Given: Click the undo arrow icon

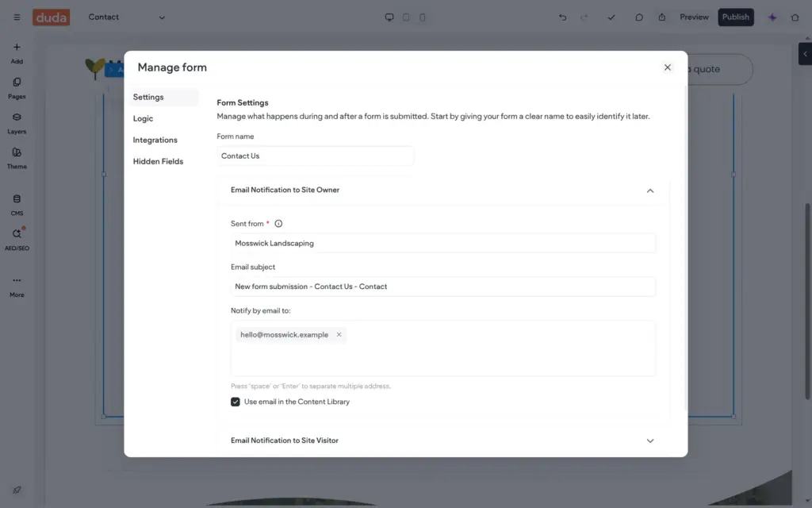Looking at the screenshot, I should [562, 17].
